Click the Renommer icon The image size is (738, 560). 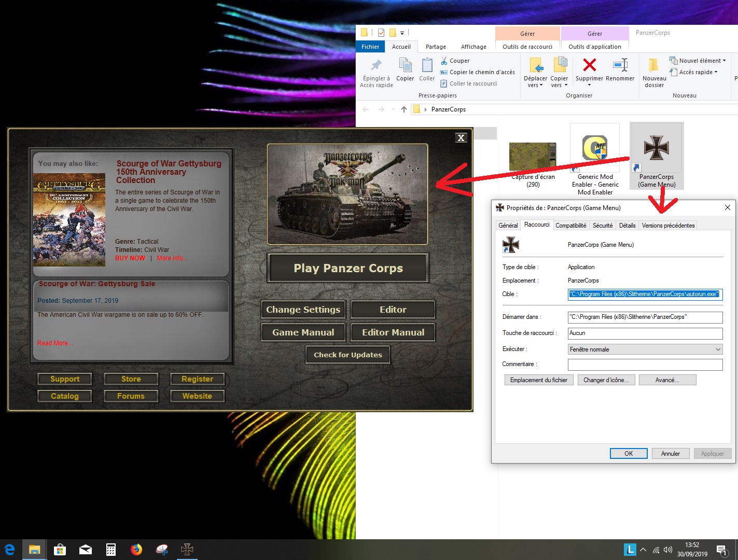click(x=620, y=65)
